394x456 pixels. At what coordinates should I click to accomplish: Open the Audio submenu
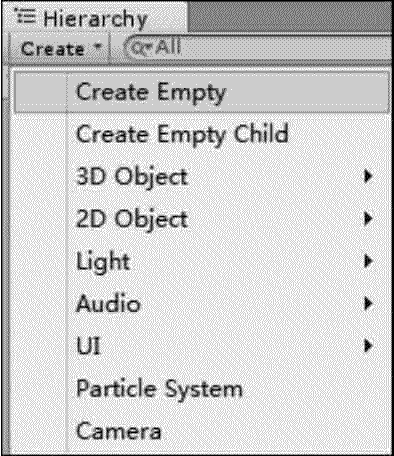[202, 304]
